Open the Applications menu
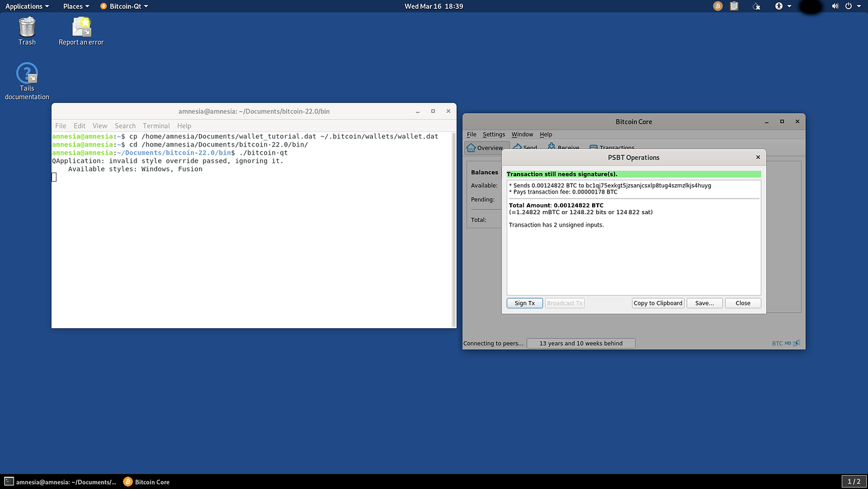 [x=27, y=6]
